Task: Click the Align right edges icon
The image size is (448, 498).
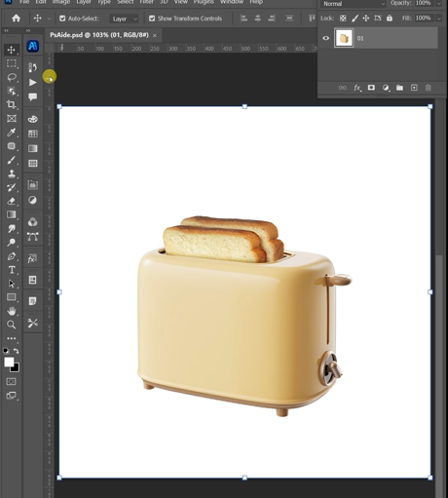Action: click(x=272, y=19)
